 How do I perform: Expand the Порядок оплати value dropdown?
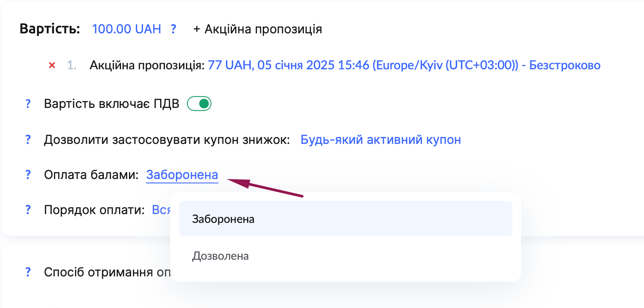(161, 210)
